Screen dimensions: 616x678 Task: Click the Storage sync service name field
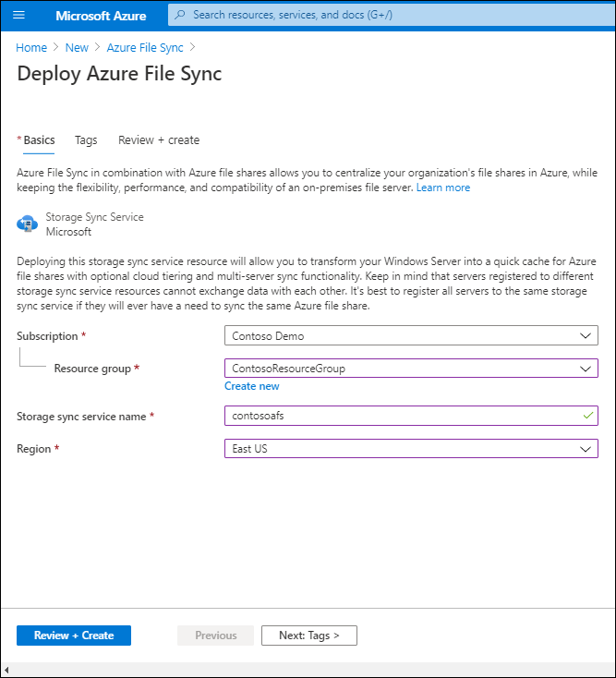[x=411, y=417]
